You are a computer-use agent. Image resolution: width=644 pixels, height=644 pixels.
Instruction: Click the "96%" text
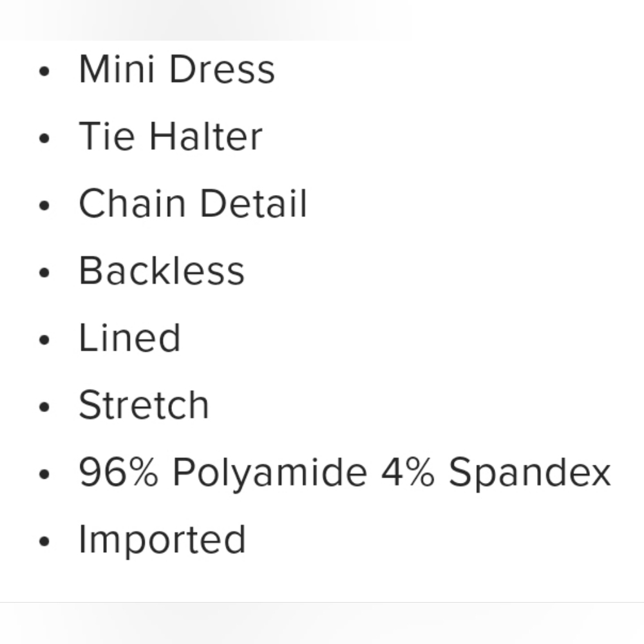118,472
